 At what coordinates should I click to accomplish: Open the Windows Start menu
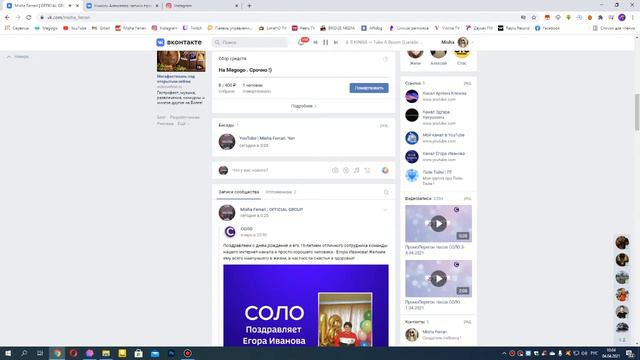(x=8, y=353)
